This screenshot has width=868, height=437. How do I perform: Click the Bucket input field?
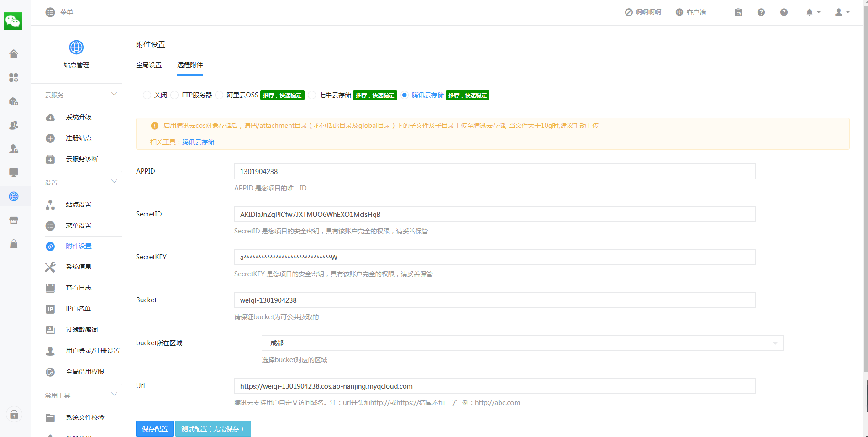point(494,300)
